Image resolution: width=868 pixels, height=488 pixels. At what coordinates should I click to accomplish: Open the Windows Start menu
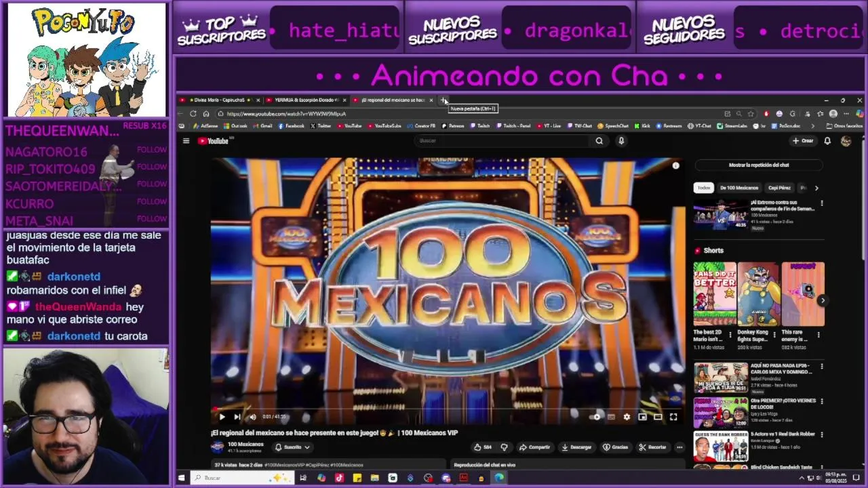181,478
